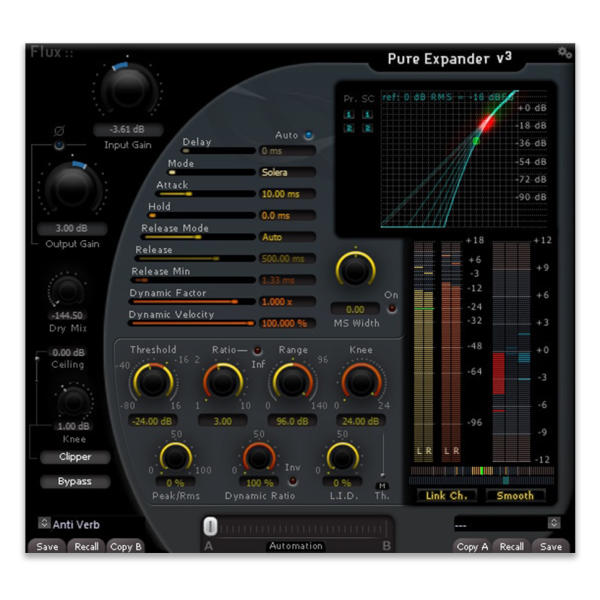
Task: Click the Dry Mix -144.50 value
Action: pos(67,315)
